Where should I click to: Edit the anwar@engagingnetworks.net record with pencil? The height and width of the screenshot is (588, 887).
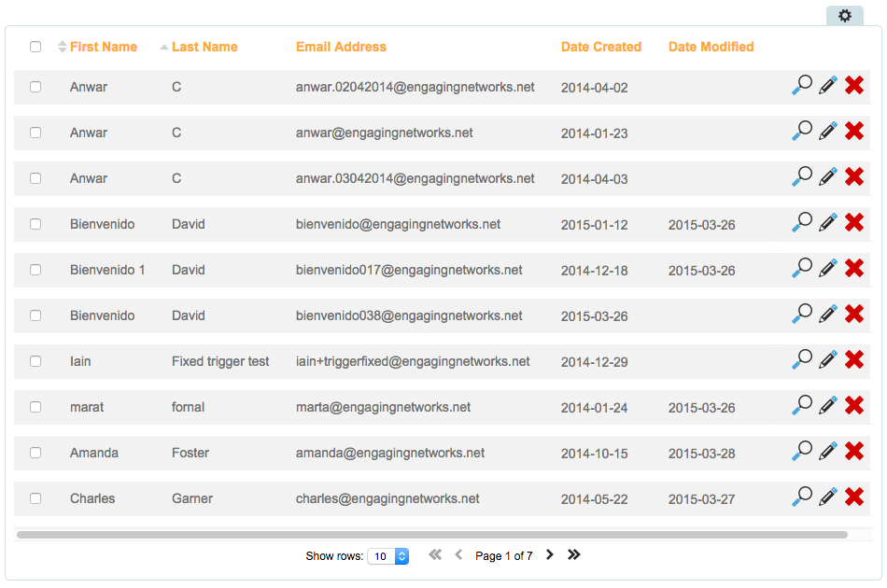(827, 132)
